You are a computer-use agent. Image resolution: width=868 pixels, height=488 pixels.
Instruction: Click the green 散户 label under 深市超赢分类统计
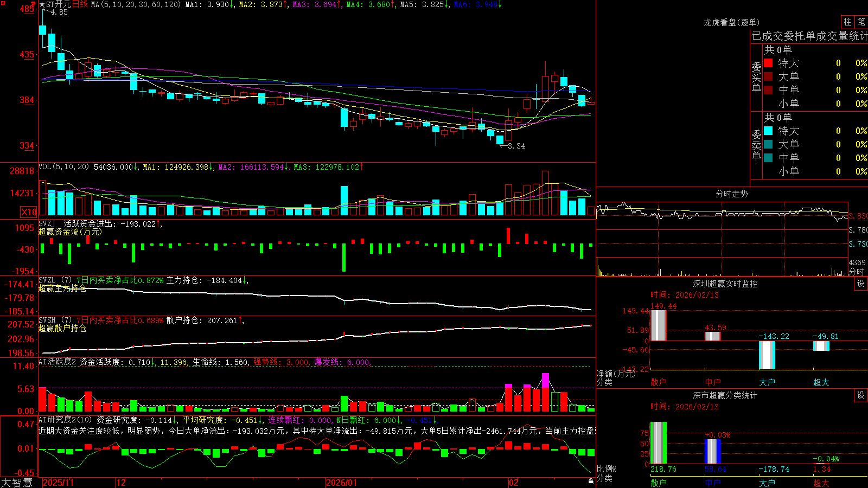658,483
